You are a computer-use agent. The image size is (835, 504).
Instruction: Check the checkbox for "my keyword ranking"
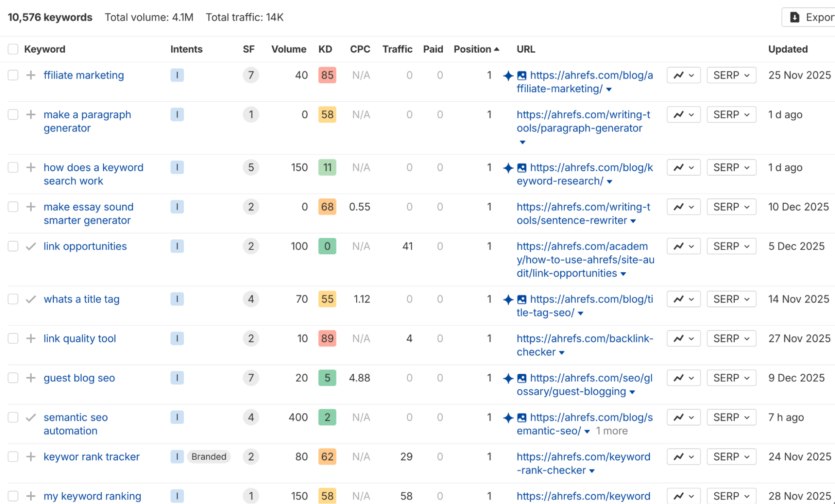pyautogui.click(x=13, y=496)
